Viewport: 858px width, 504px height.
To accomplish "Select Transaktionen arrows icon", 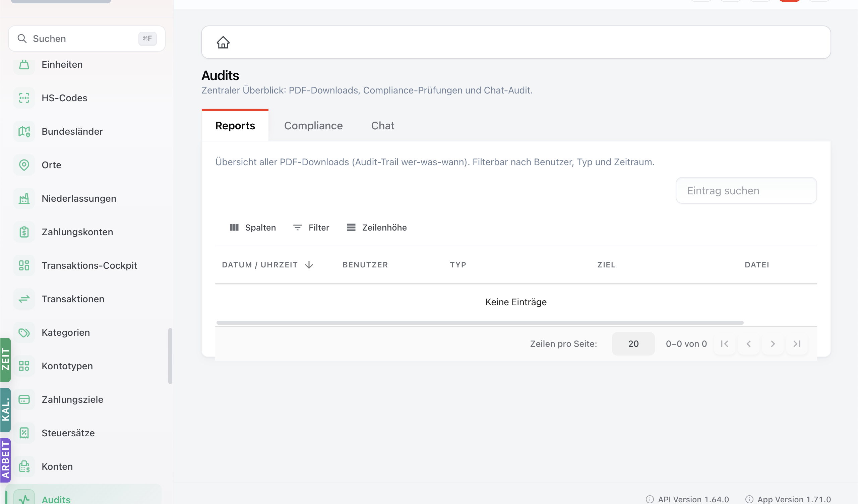I will click(24, 299).
